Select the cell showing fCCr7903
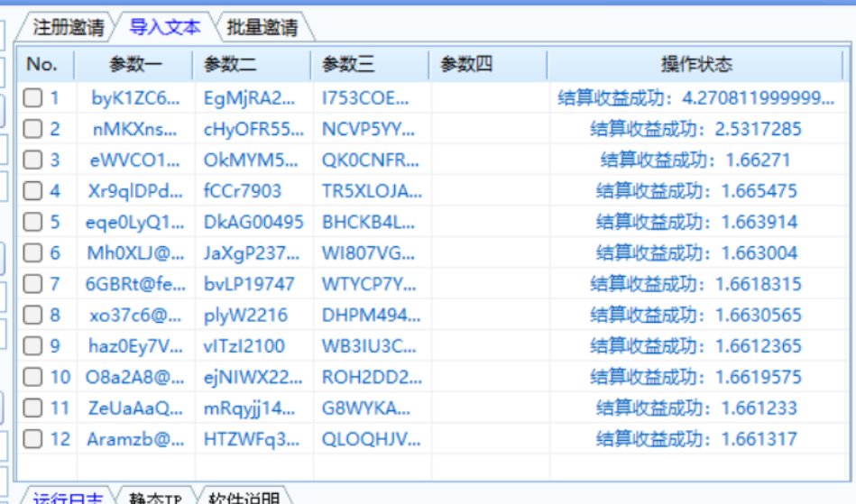Screen dimensions: 856x504 [x=243, y=191]
